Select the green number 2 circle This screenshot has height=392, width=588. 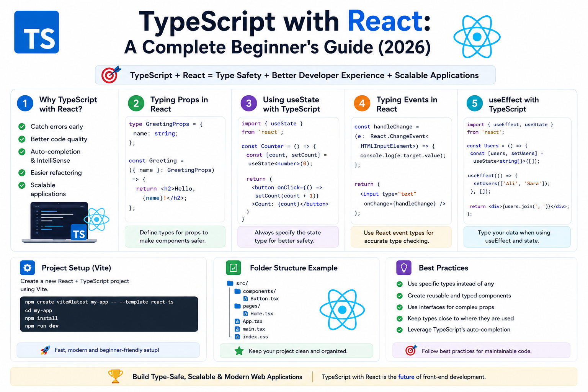point(136,103)
